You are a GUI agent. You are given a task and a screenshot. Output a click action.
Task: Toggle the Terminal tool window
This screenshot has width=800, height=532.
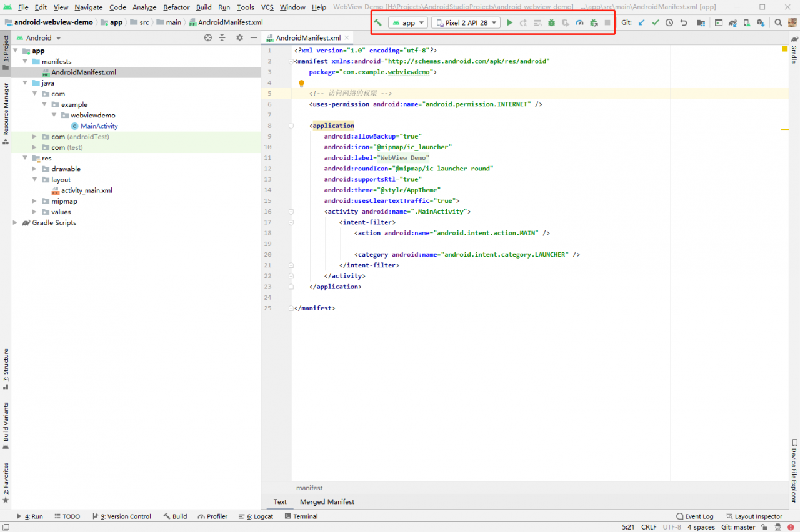301,516
